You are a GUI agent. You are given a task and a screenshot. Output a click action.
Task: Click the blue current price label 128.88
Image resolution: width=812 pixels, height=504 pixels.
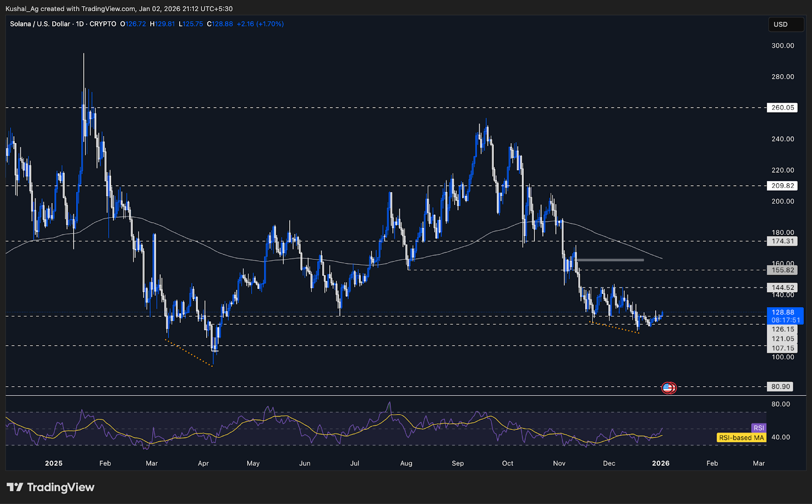[x=783, y=312]
